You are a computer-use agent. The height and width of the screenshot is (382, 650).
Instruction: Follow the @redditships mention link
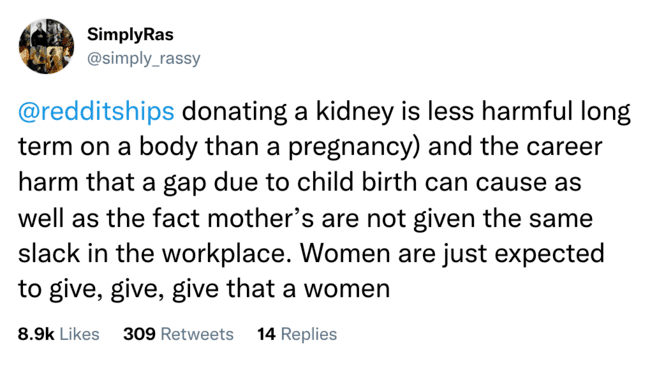pyautogui.click(x=96, y=111)
